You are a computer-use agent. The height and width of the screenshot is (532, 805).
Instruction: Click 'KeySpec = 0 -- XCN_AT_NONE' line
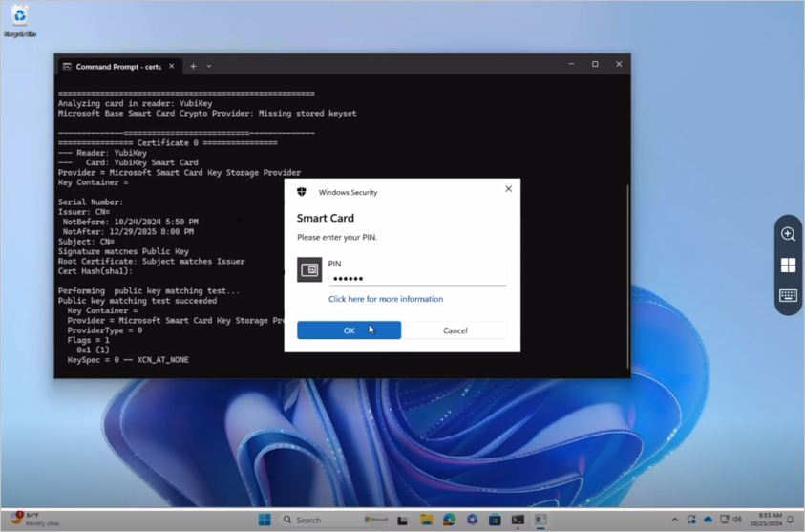[128, 359]
